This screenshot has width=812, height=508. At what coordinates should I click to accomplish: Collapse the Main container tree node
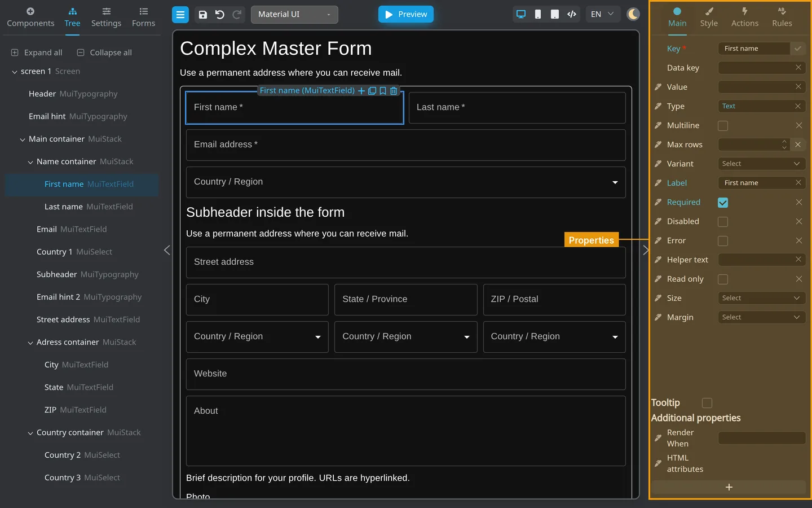click(x=23, y=139)
